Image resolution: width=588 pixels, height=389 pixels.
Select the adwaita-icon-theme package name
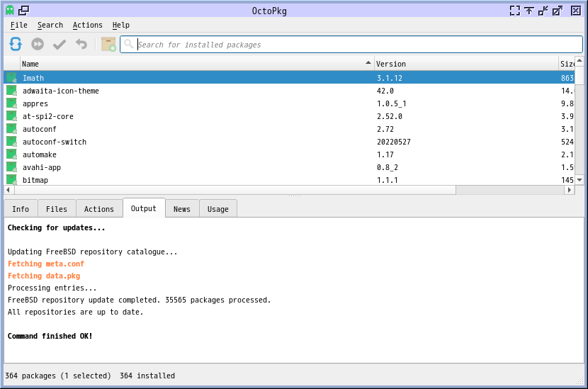point(61,91)
